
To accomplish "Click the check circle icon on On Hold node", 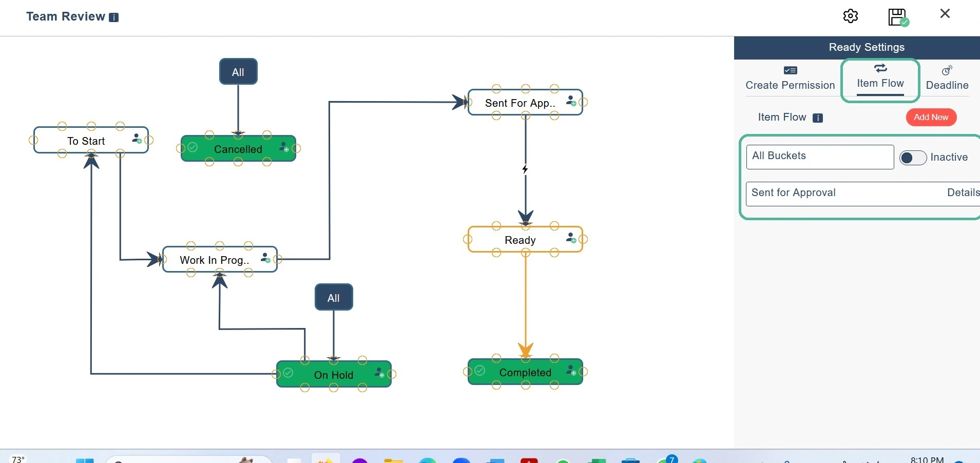I will pyautogui.click(x=288, y=372).
